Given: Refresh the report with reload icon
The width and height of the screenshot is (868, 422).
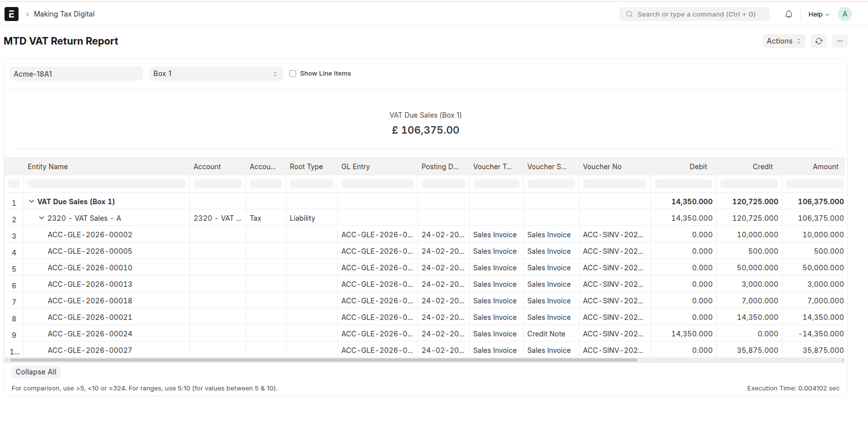Looking at the screenshot, I should coord(819,41).
